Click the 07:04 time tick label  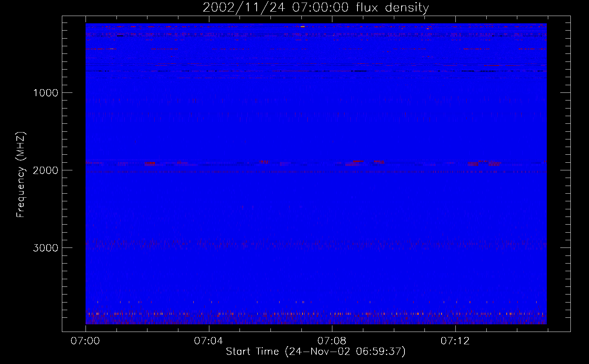[208, 341]
